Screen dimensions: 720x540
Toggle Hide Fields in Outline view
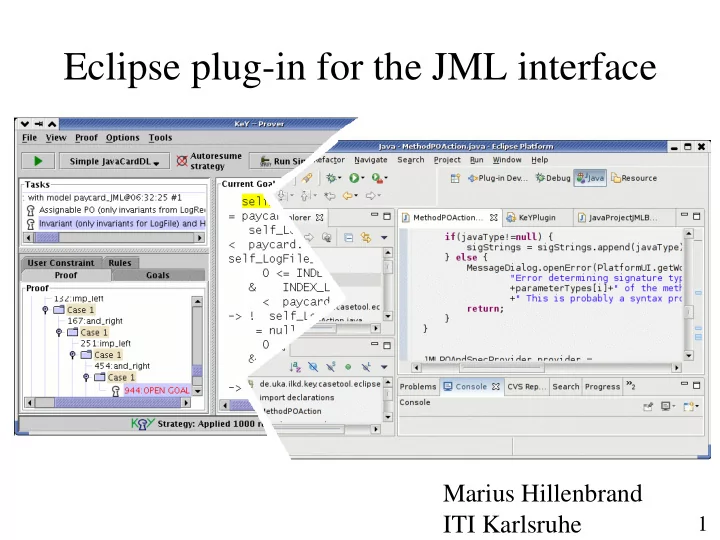tap(313, 367)
